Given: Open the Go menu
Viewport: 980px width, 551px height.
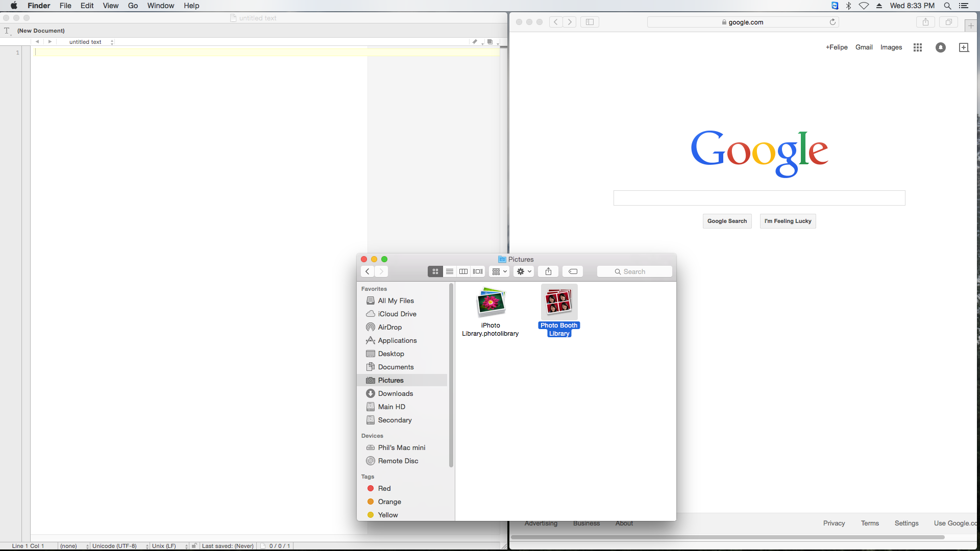Looking at the screenshot, I should pyautogui.click(x=133, y=6).
